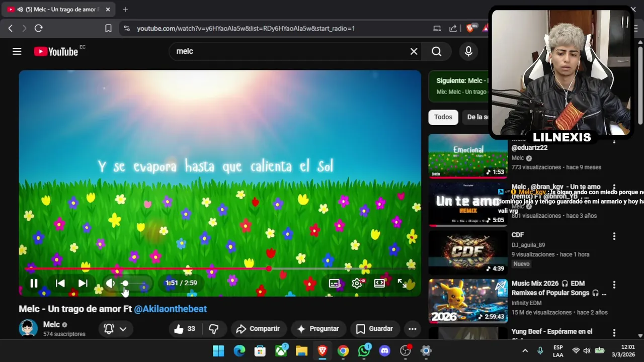
Task: Open options menu for the CDF video
Action: pos(614,236)
